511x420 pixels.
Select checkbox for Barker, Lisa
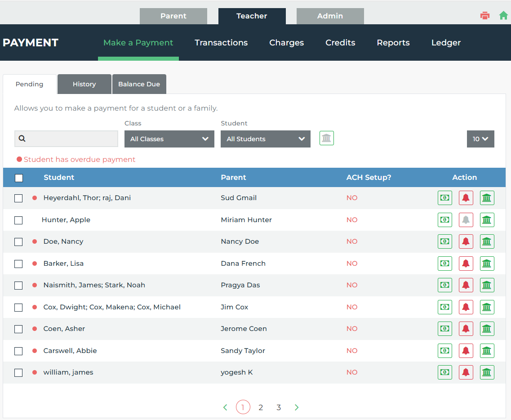18,264
